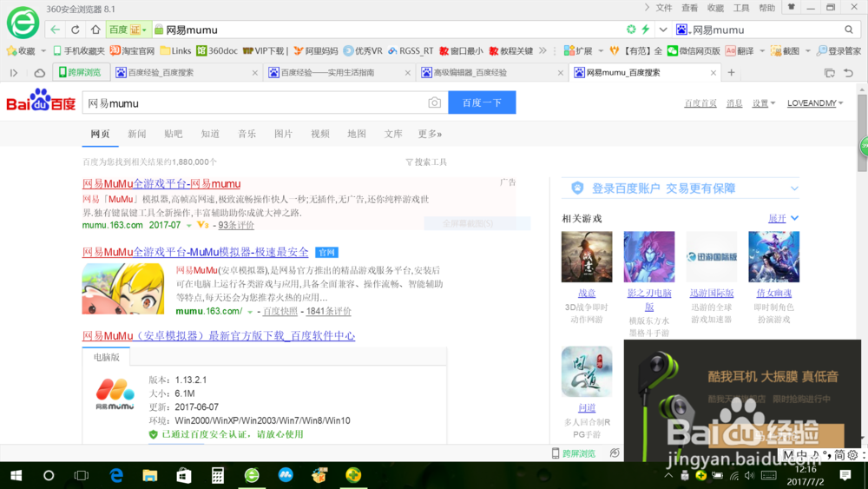The image size is (868, 489).
Task: Open File Explorer from taskbar
Action: pyautogui.click(x=149, y=475)
